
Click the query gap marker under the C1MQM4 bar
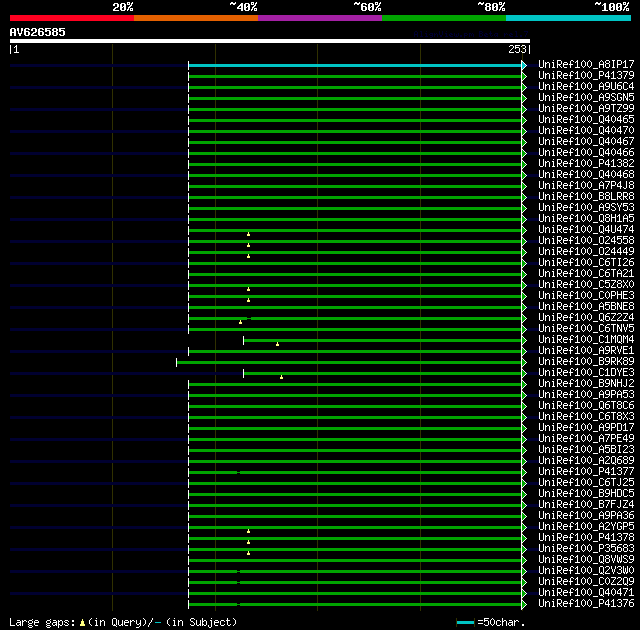[278, 344]
